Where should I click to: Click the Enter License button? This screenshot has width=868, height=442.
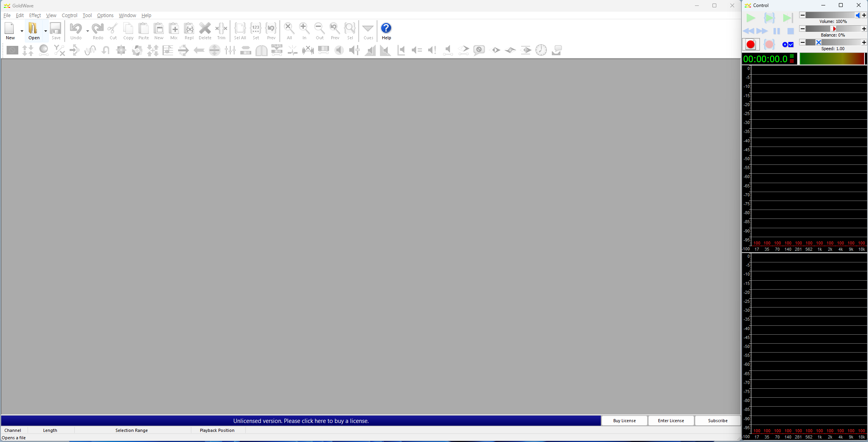click(x=671, y=421)
